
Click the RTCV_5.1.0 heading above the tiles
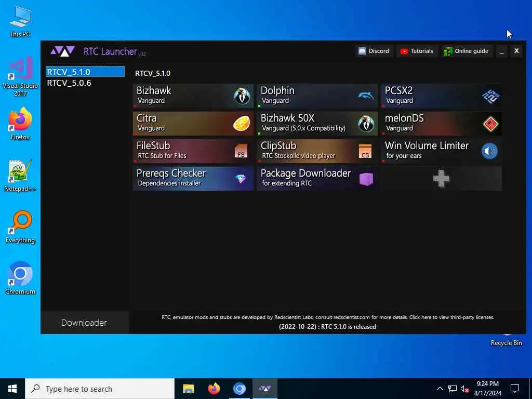point(153,73)
